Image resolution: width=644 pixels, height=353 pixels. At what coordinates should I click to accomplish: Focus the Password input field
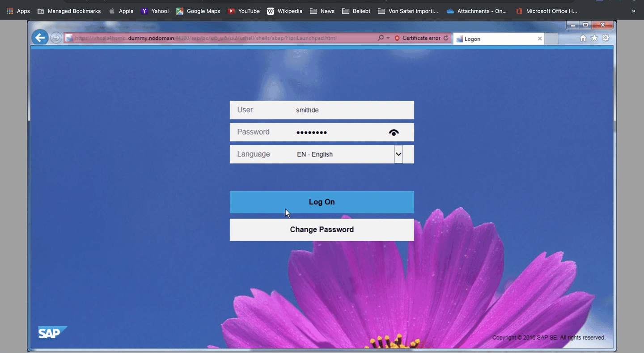335,132
